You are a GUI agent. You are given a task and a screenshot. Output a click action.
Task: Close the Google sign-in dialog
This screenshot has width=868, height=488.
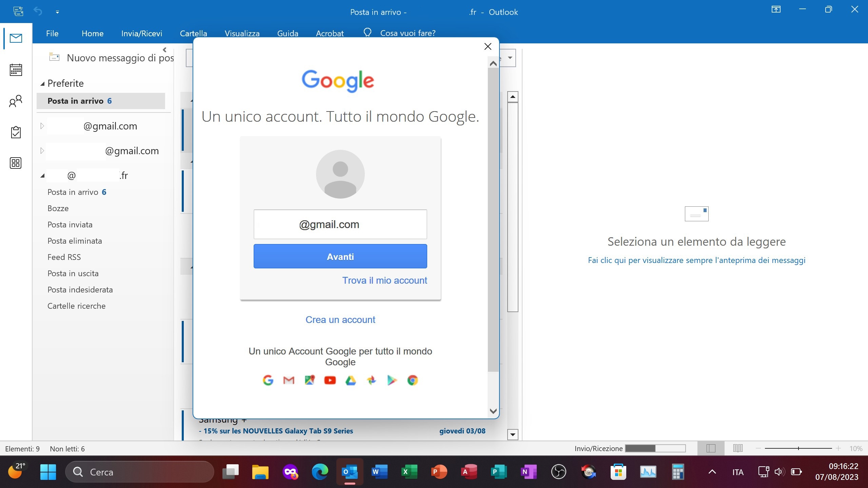click(x=488, y=46)
